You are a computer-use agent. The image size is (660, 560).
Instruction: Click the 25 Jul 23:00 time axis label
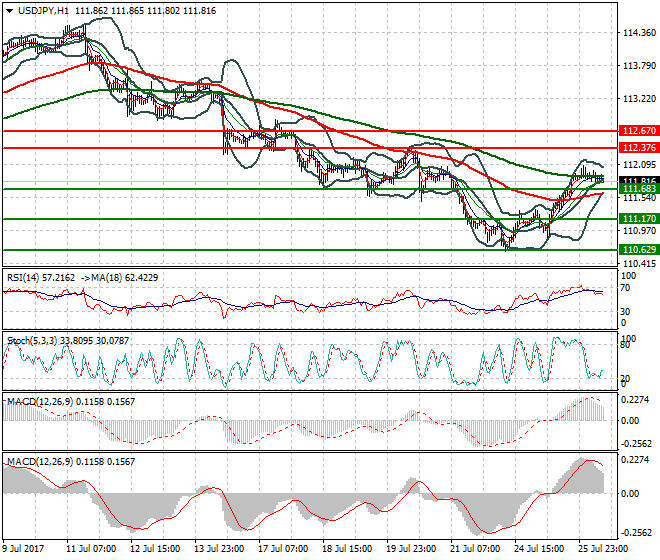click(x=603, y=549)
